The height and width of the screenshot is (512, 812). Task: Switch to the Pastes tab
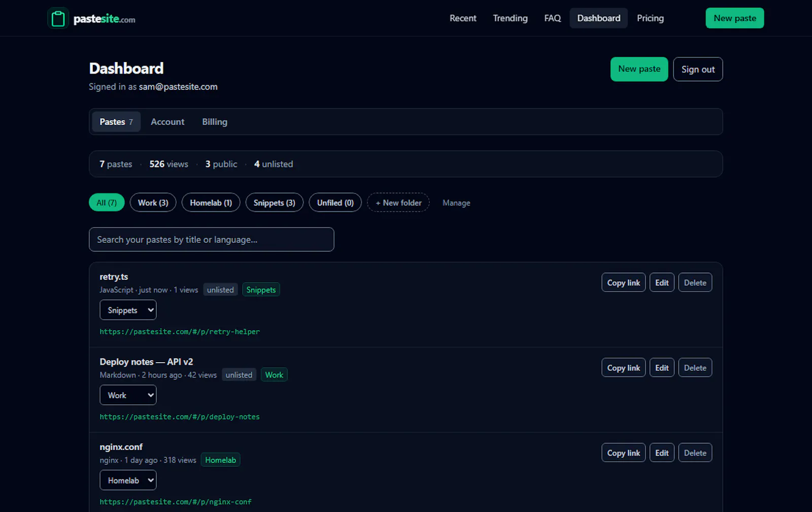(116, 122)
